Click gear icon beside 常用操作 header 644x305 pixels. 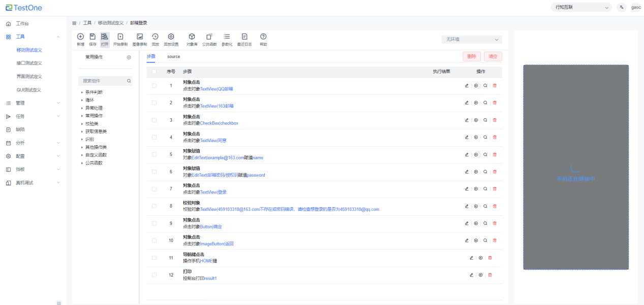[x=129, y=57]
